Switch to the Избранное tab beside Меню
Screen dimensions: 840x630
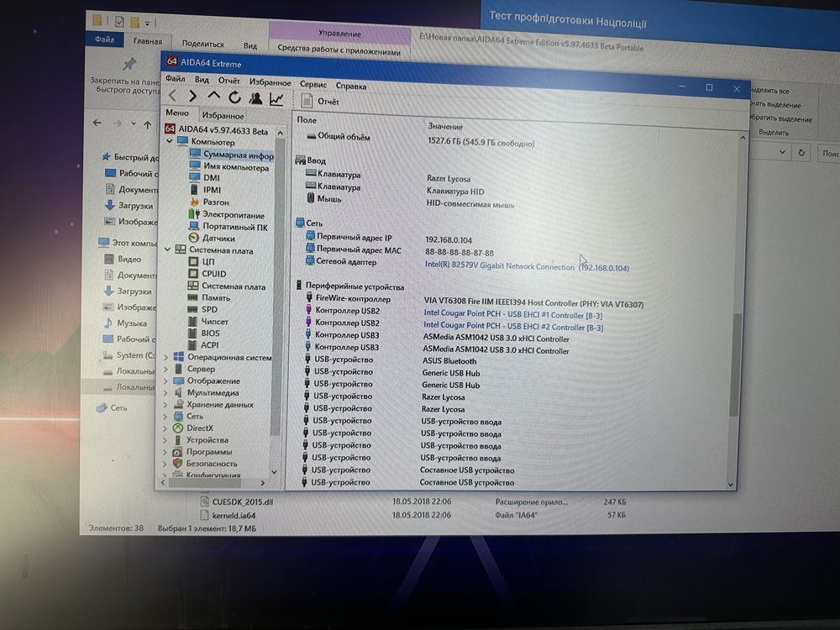point(223,115)
